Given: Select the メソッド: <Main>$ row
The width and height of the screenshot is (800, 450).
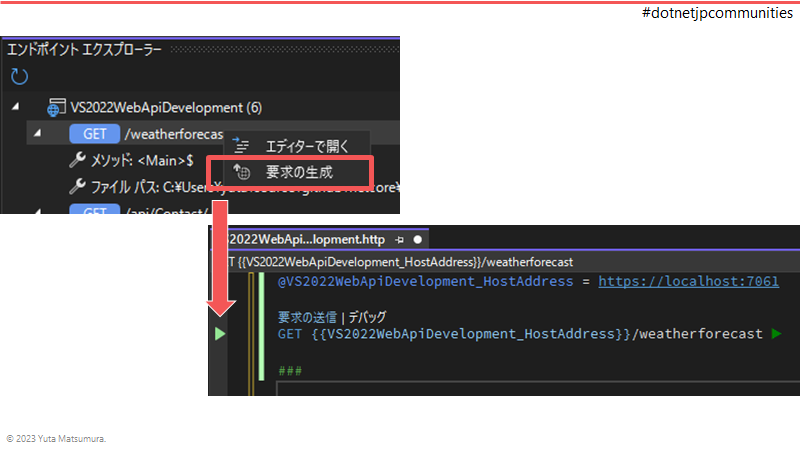Looking at the screenshot, I should click(x=142, y=161).
